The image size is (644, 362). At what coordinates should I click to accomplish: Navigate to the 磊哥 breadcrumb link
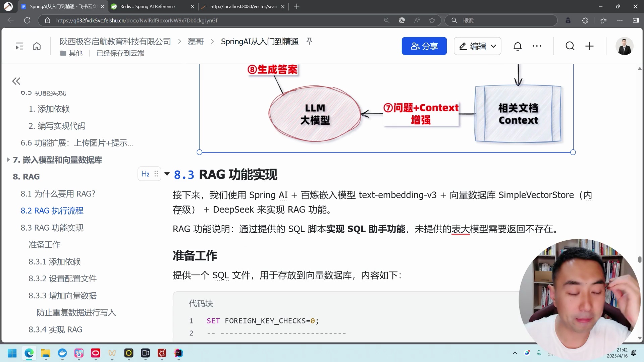point(196,42)
